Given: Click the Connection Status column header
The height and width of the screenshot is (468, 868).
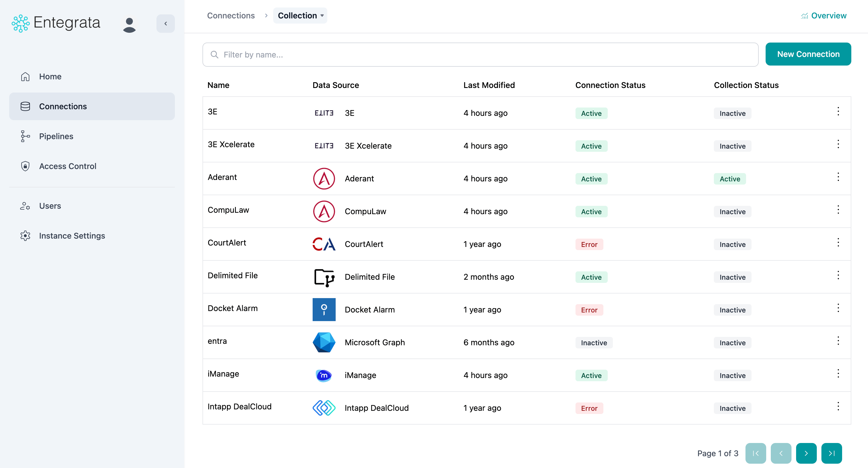Looking at the screenshot, I should pos(610,85).
